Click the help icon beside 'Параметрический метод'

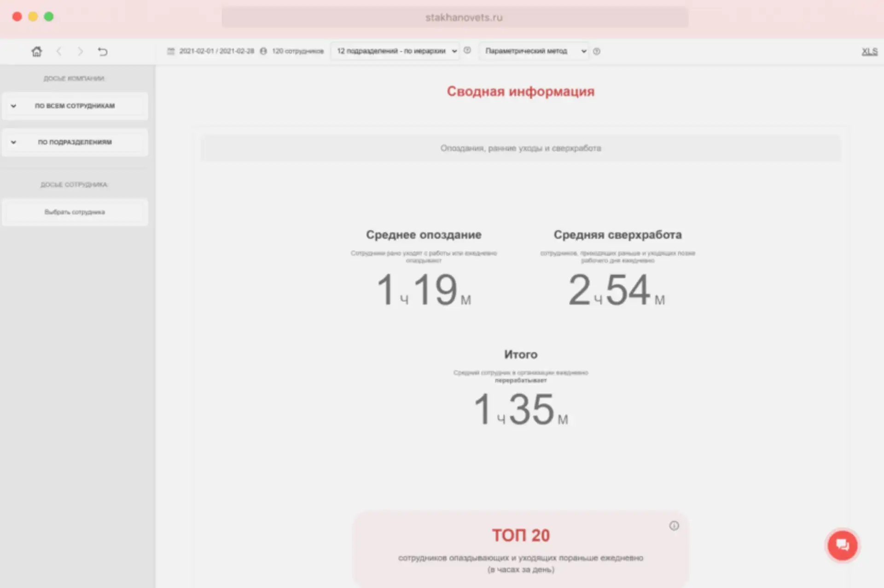596,52
